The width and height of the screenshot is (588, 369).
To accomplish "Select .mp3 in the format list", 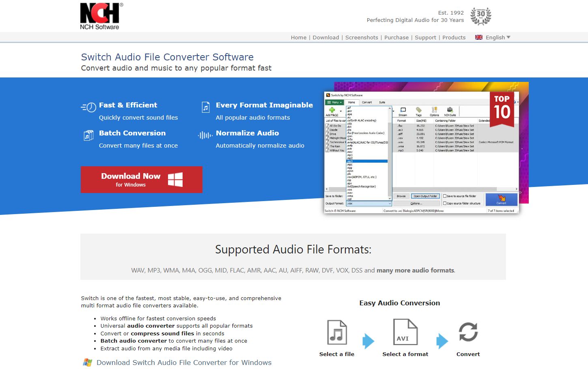I will point(367,161).
